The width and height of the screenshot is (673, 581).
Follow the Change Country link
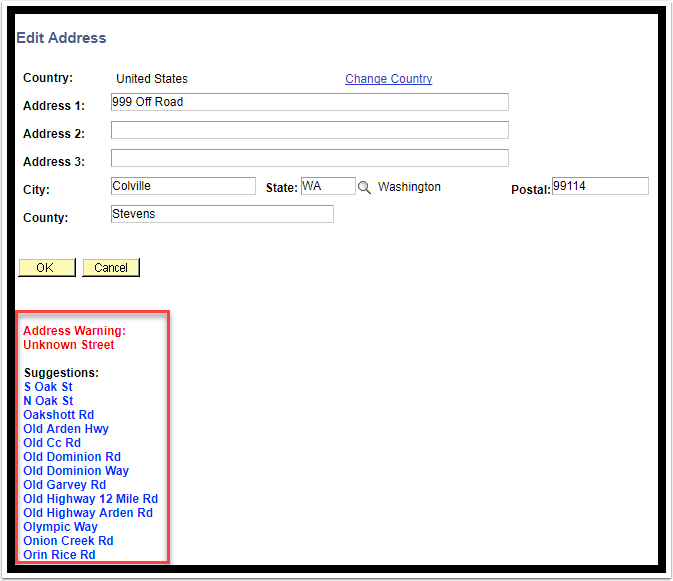click(388, 79)
